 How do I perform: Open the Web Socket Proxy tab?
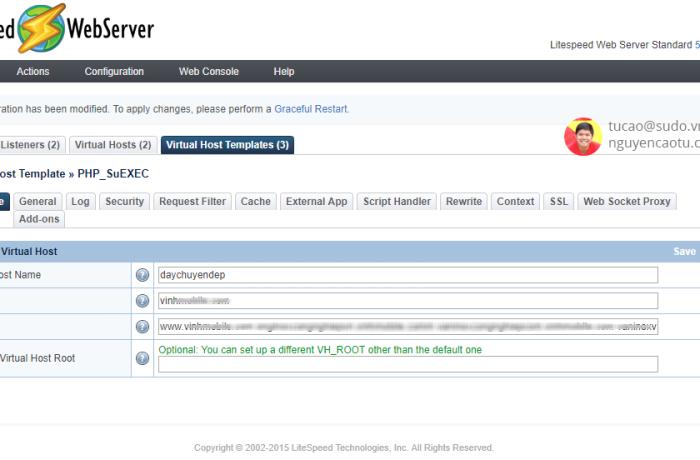point(626,202)
